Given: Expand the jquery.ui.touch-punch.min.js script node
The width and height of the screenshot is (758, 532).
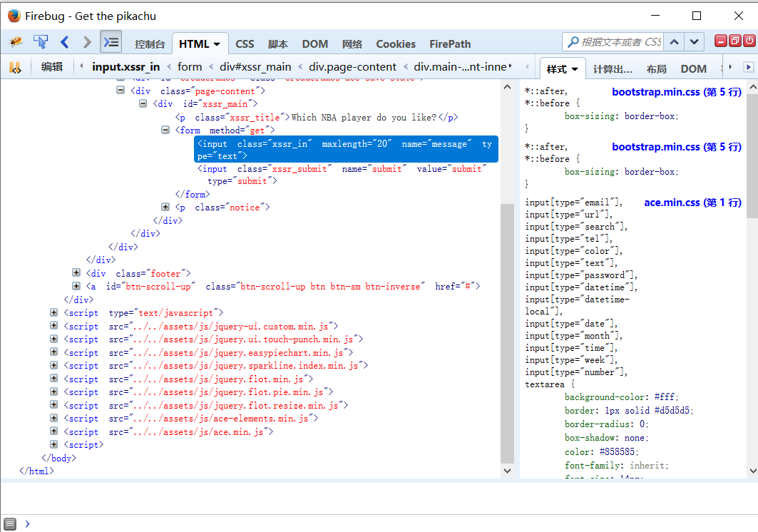Looking at the screenshot, I should (x=54, y=339).
